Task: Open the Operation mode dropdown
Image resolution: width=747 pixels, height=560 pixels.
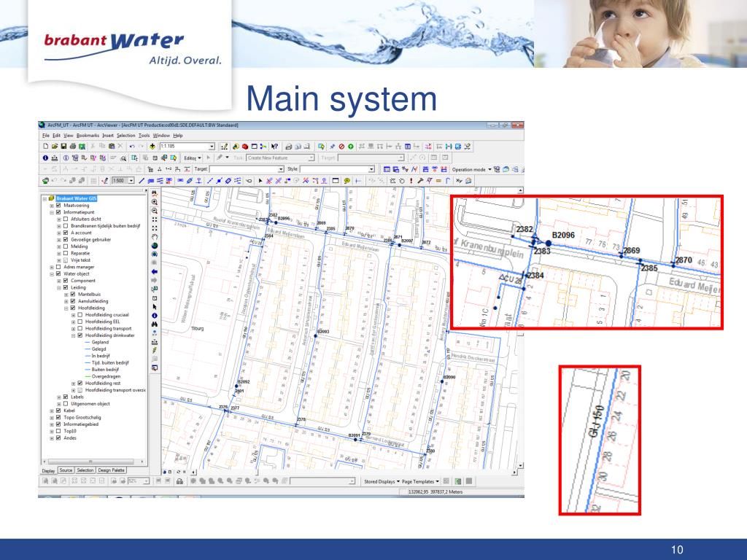Action: tap(472, 169)
